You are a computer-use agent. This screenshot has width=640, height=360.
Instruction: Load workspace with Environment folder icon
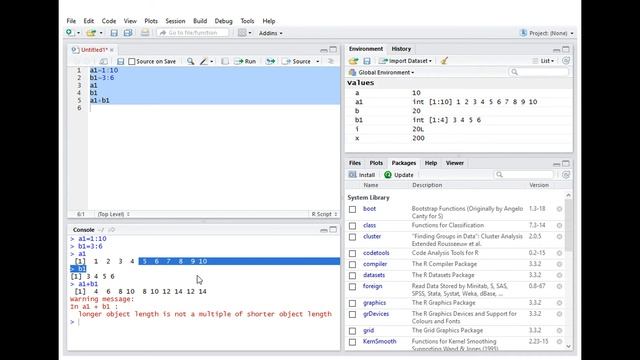click(x=353, y=61)
